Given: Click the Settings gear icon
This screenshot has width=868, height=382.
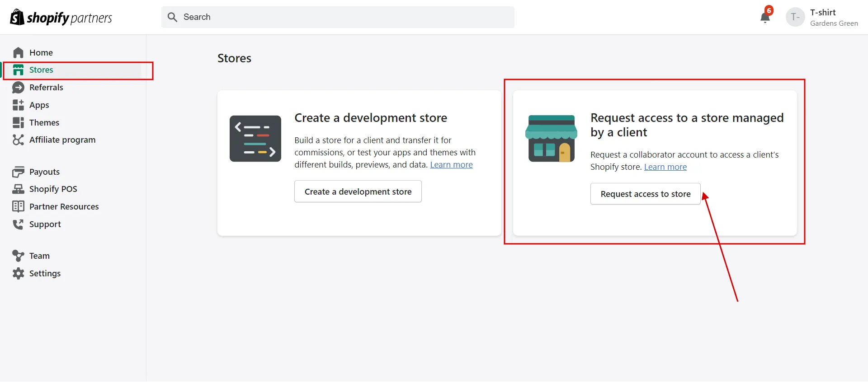Looking at the screenshot, I should point(18,274).
